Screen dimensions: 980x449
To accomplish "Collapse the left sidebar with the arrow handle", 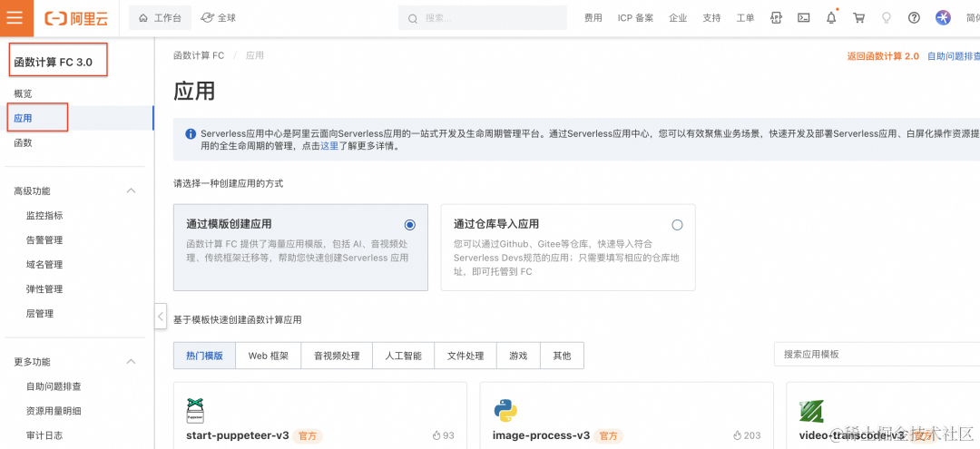I will point(161,316).
